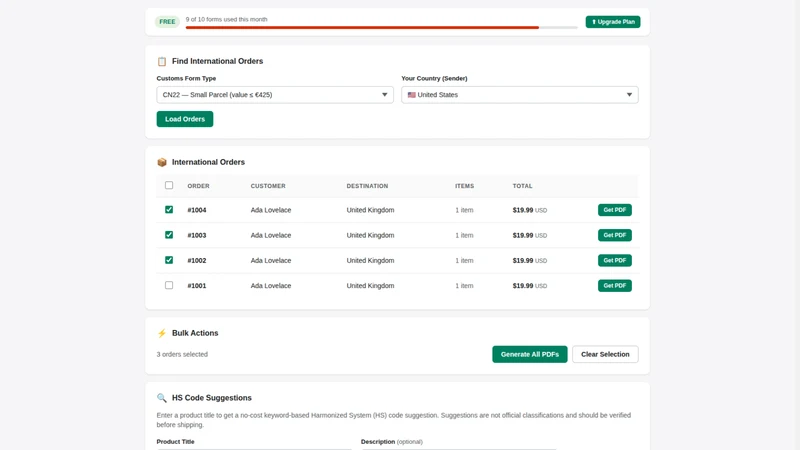Screen dimensions: 800x450
Task: Click '1 item' in order #1001 row
Action: [x=464, y=286]
